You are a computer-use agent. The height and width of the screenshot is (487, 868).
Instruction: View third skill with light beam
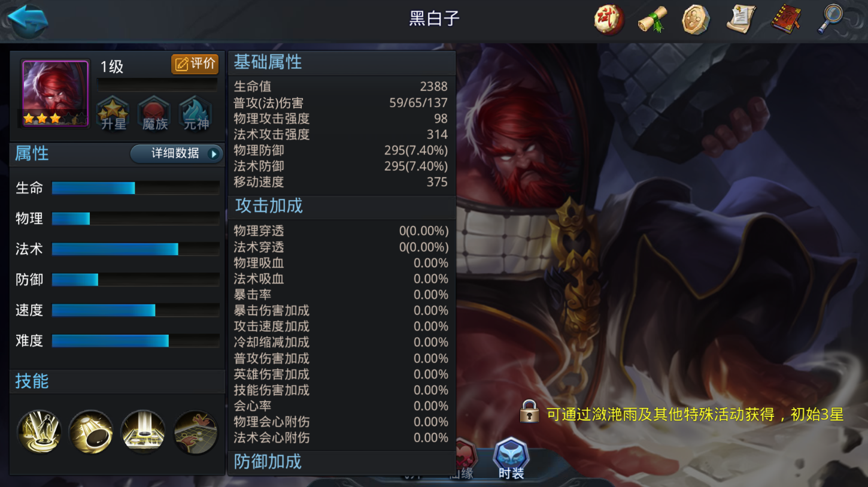[x=143, y=432]
